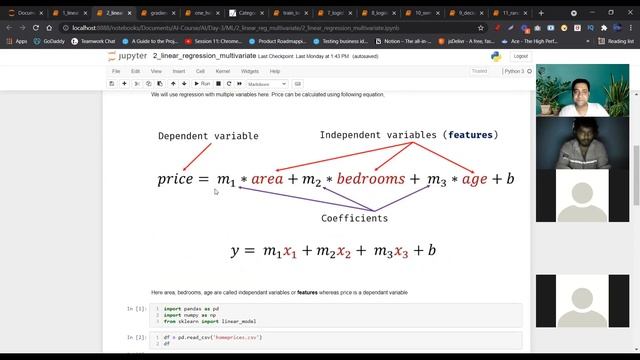Screen dimensions: 640x360
Task: Go back in browser
Action: (x=9, y=28)
